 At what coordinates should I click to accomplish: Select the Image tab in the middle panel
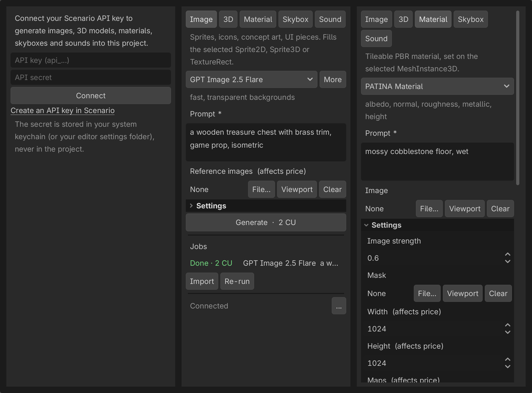tap(201, 19)
